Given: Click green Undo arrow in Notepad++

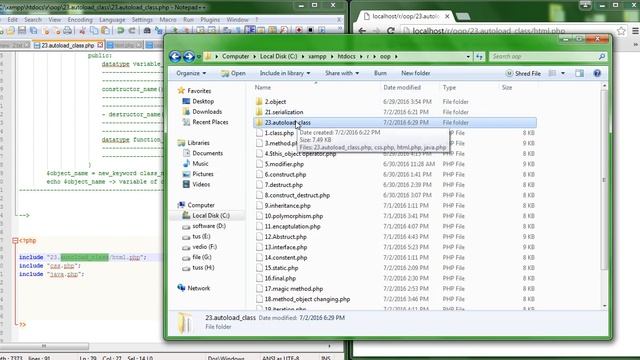Looking at the screenshot, I should (x=120, y=31).
